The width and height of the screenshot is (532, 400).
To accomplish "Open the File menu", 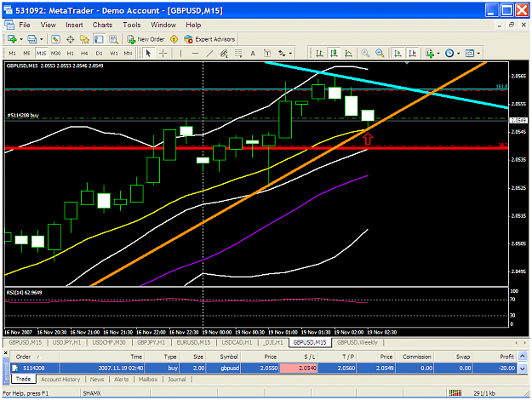I will pos(25,25).
